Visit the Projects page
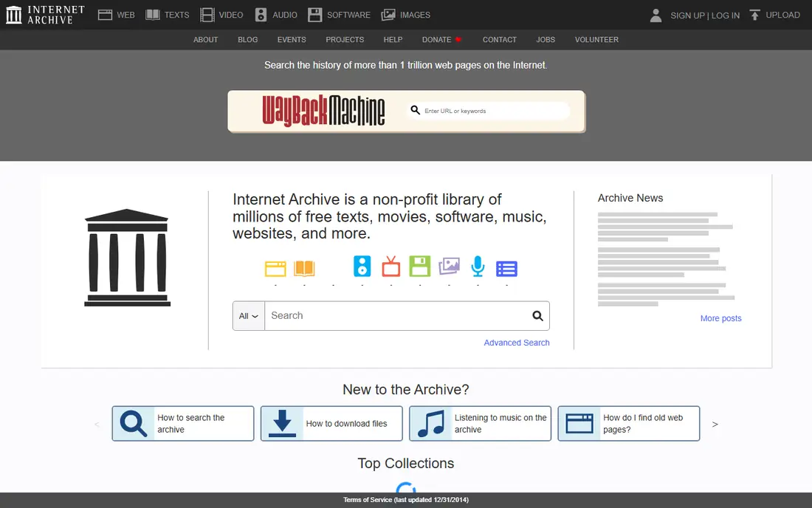The height and width of the screenshot is (508, 812). [x=345, y=40]
